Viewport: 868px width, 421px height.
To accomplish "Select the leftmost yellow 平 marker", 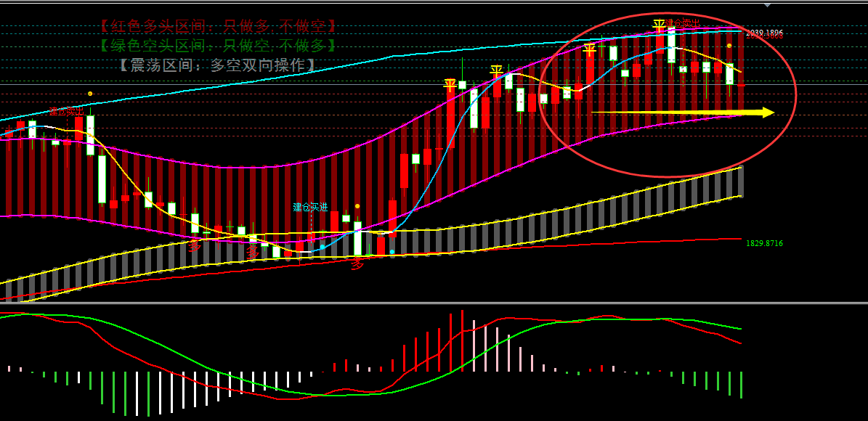I will coord(450,85).
